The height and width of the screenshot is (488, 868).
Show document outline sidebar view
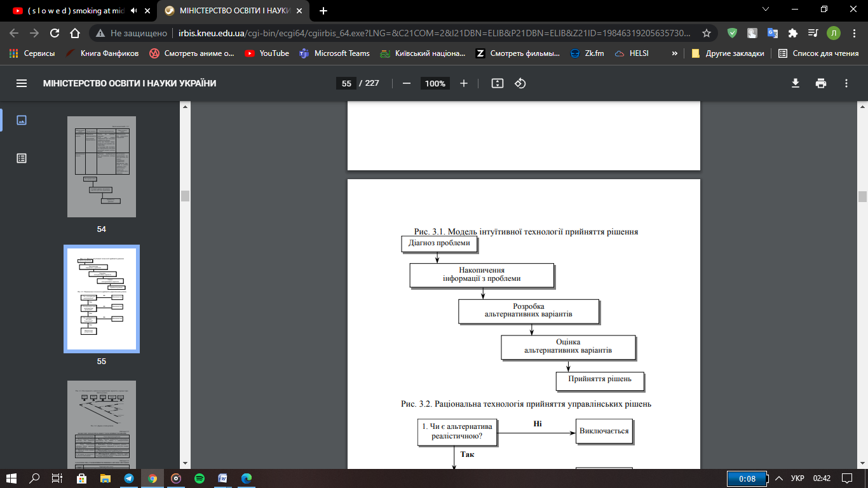pos(22,158)
